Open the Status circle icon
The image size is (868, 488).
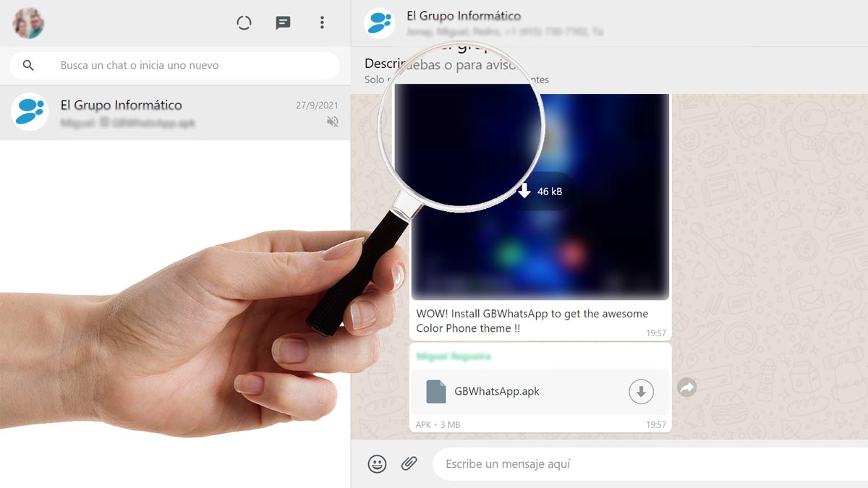244,23
